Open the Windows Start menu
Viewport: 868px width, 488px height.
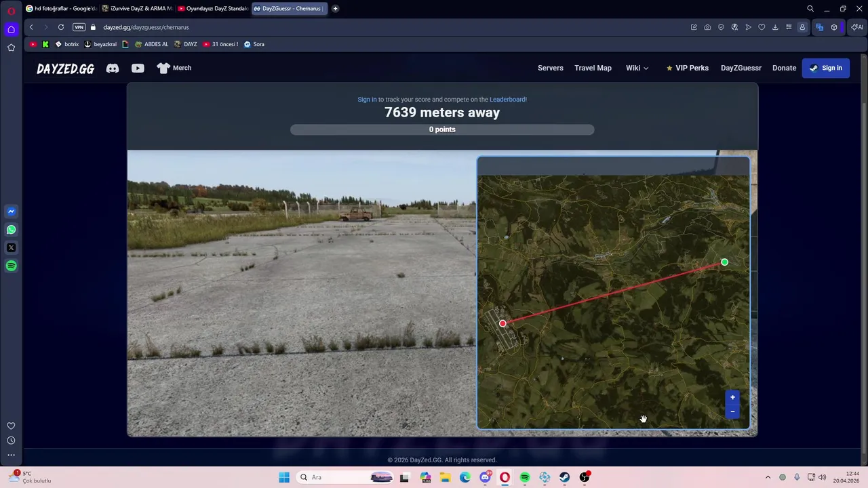pos(284,477)
